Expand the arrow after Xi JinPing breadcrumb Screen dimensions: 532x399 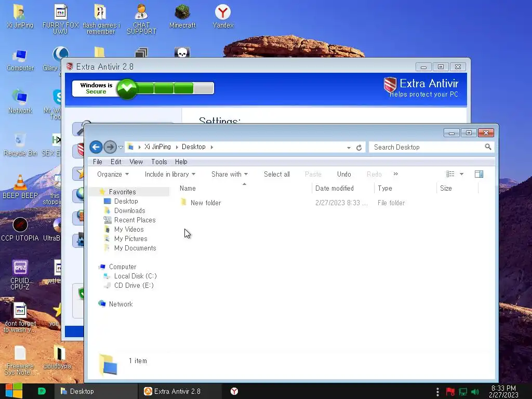coord(177,147)
